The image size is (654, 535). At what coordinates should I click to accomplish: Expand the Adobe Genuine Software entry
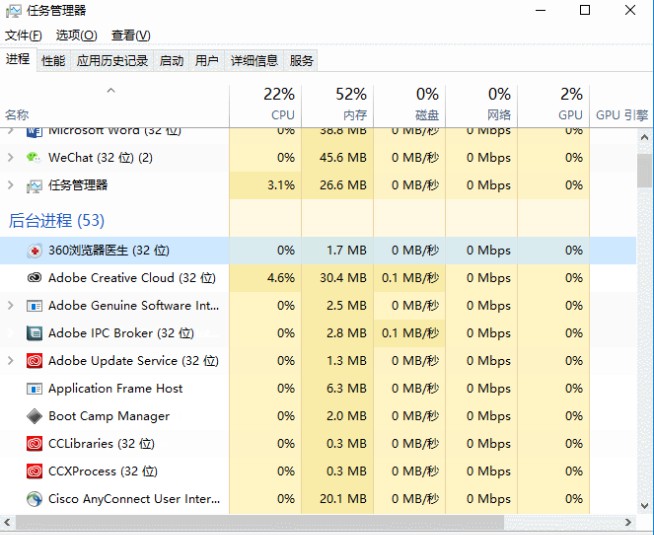point(11,306)
